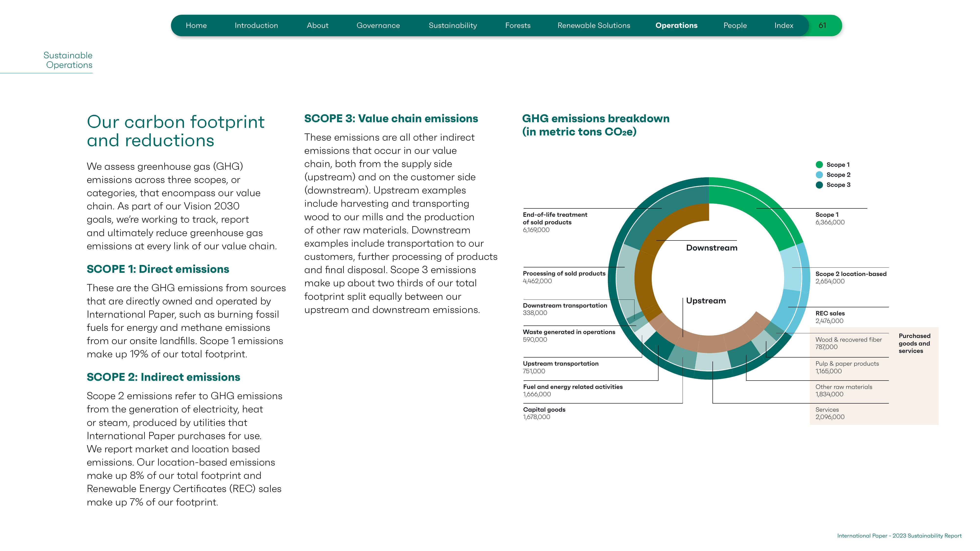Click the 'Purchased goods and services' label
Viewport: 980px width, 551px height.
click(x=914, y=343)
